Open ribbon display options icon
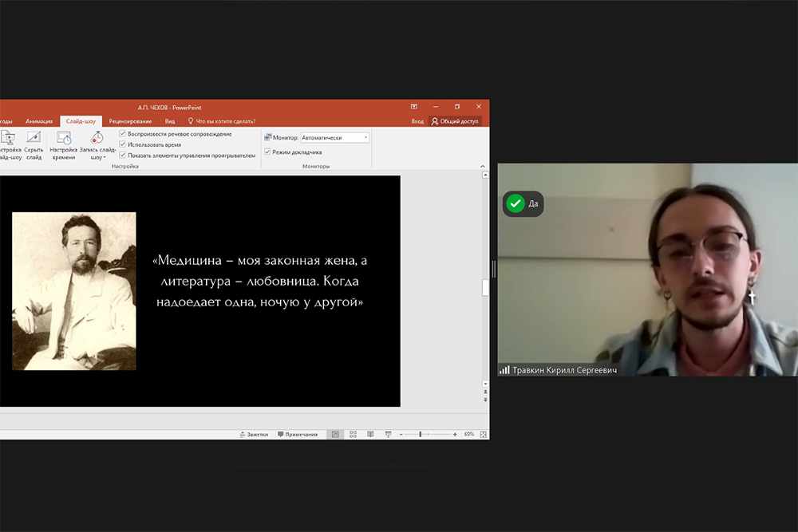This screenshot has height=532, width=798. [414, 107]
